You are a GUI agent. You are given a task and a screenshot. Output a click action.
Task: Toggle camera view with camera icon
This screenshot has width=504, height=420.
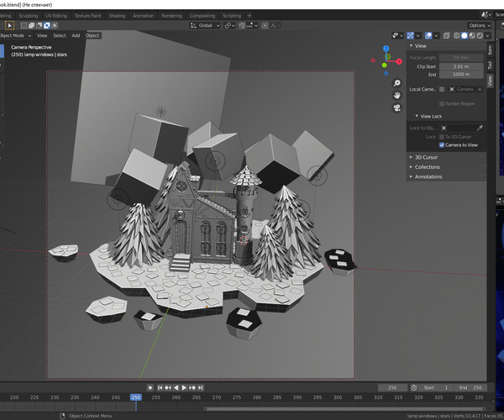tap(396, 108)
